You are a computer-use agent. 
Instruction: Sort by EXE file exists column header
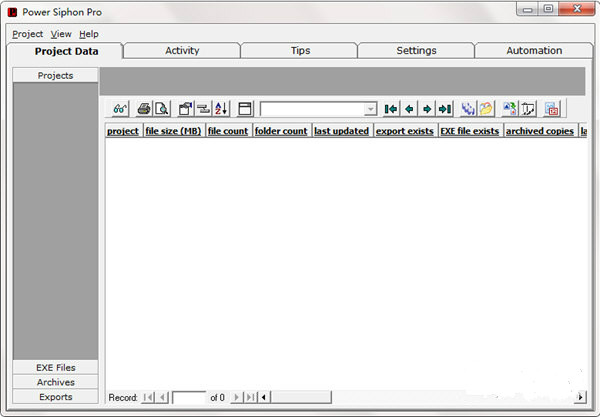pyautogui.click(x=470, y=131)
